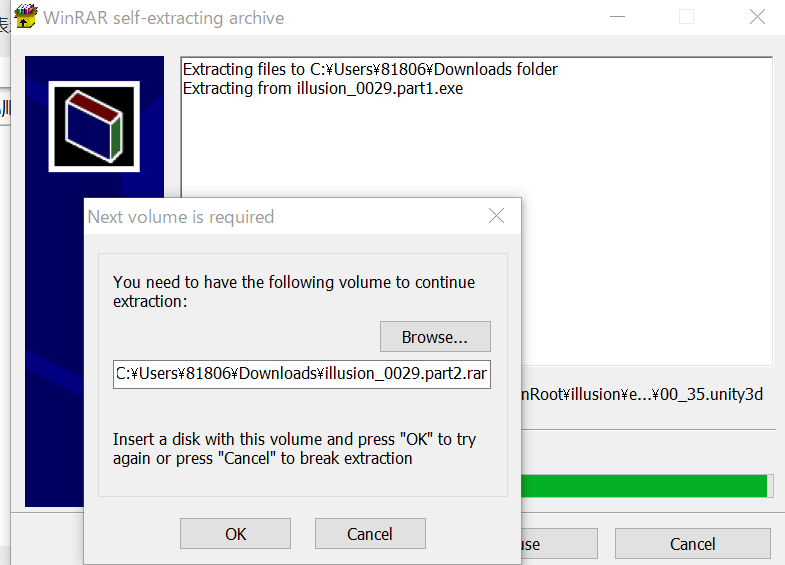785x565 pixels.
Task: Click the green extraction progress bar
Action: (x=646, y=485)
